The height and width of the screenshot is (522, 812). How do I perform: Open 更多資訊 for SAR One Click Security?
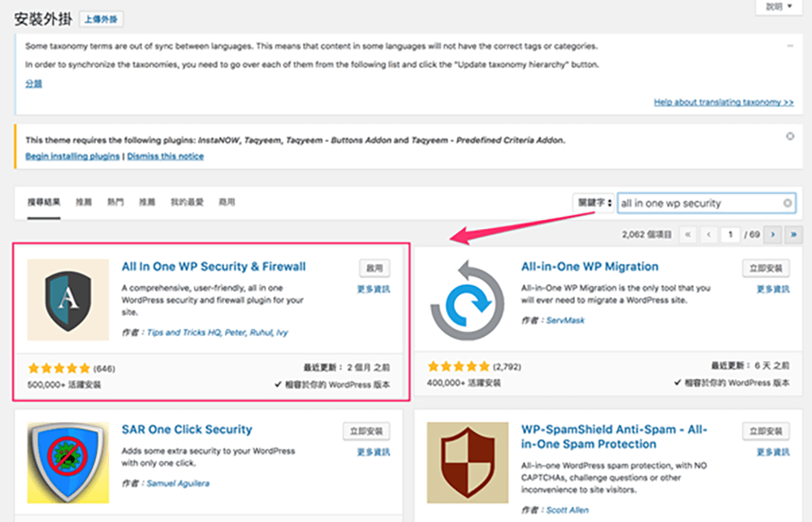coord(374,452)
